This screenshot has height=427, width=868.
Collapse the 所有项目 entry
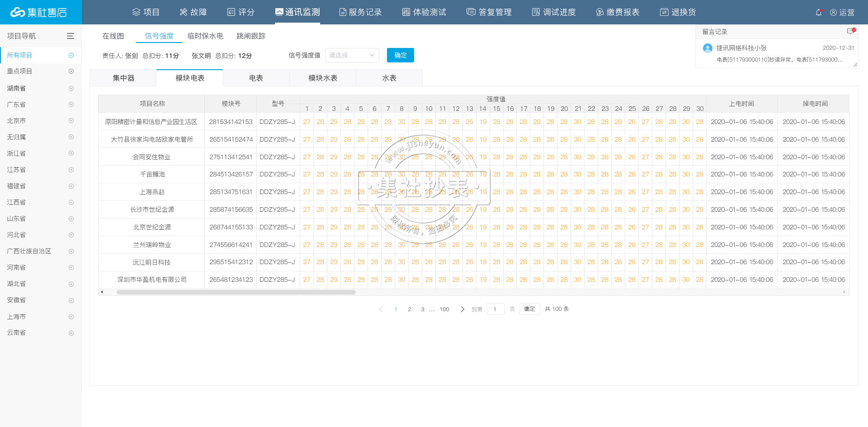(71, 55)
